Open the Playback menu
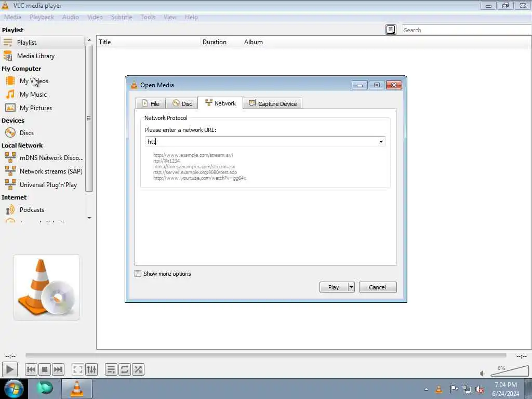The height and width of the screenshot is (399, 532). point(42,17)
